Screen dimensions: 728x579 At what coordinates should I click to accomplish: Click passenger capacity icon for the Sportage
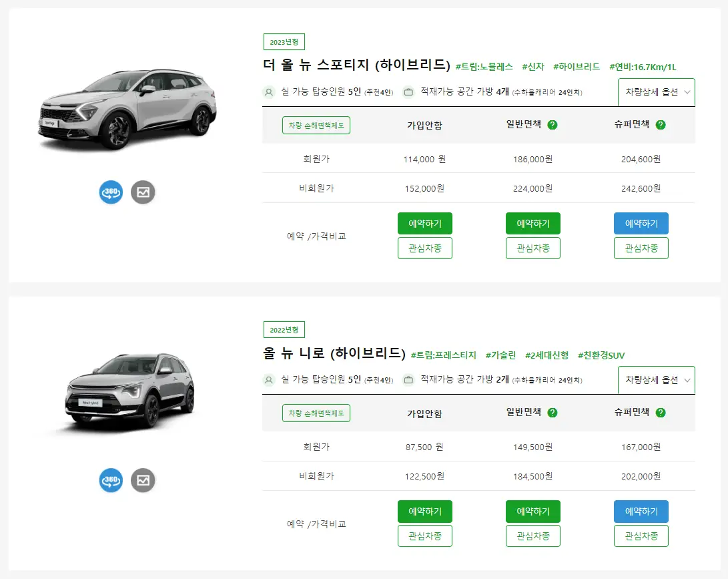click(269, 92)
